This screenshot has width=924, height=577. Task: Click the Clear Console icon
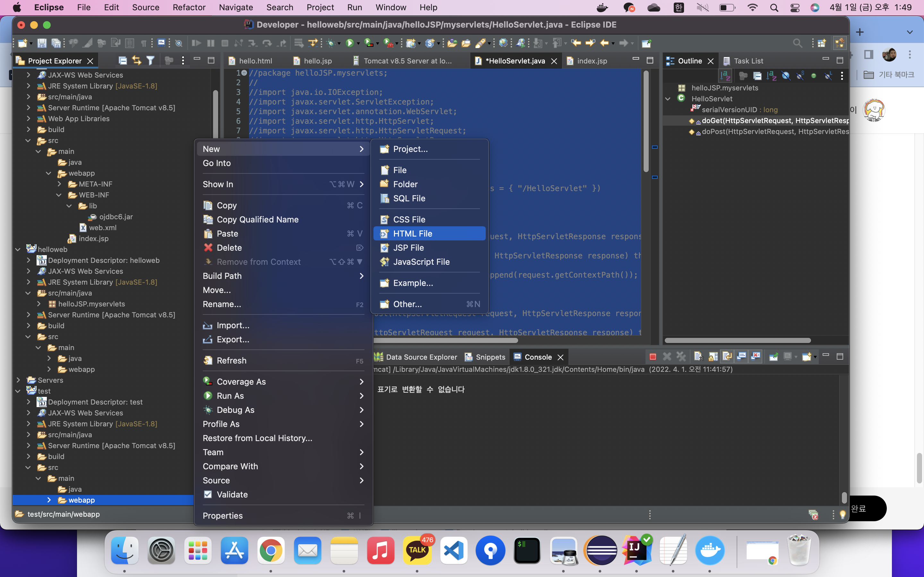tap(698, 357)
